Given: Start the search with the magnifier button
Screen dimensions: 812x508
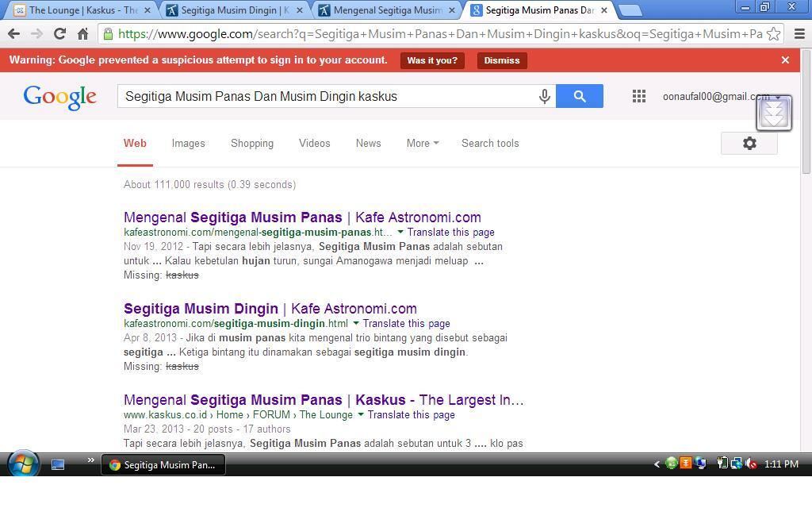Looking at the screenshot, I should coord(580,95).
